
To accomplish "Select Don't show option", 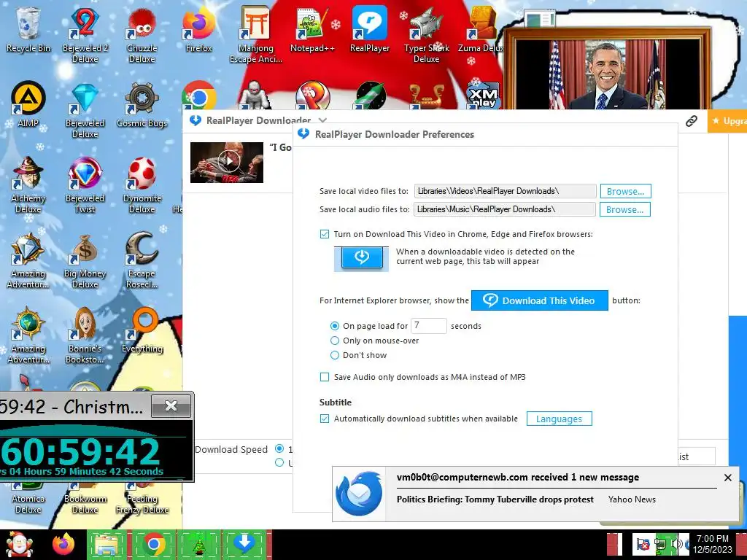I will [x=335, y=355].
